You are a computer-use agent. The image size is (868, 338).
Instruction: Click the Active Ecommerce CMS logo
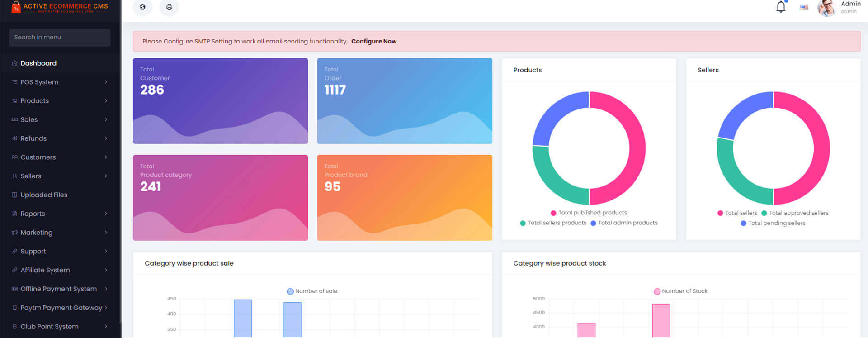point(60,7)
